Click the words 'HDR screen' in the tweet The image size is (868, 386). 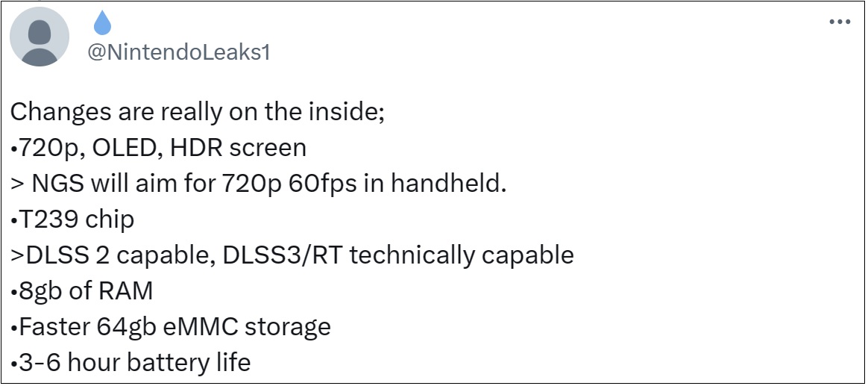pos(238,148)
